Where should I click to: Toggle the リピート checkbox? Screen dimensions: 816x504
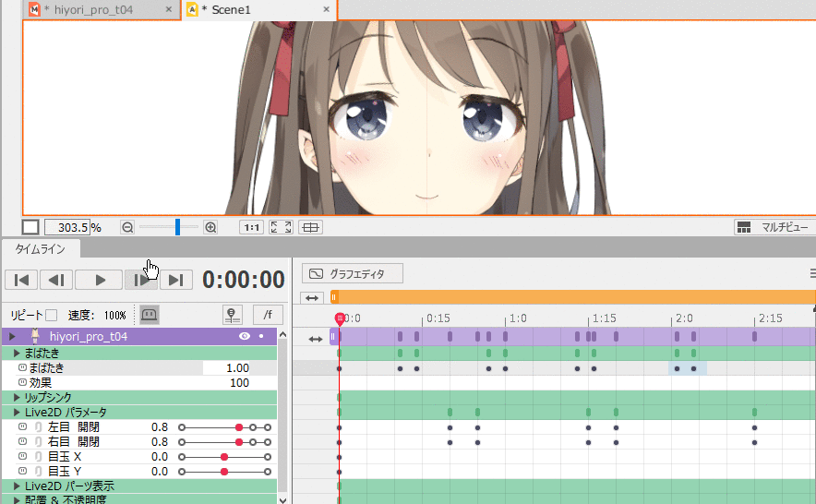tap(52, 315)
